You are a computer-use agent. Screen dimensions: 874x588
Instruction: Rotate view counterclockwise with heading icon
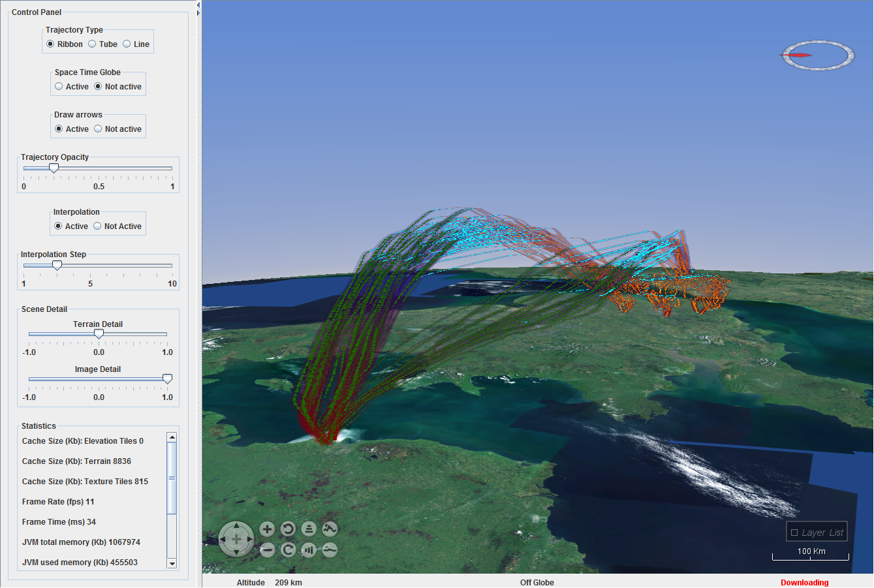coord(288,529)
